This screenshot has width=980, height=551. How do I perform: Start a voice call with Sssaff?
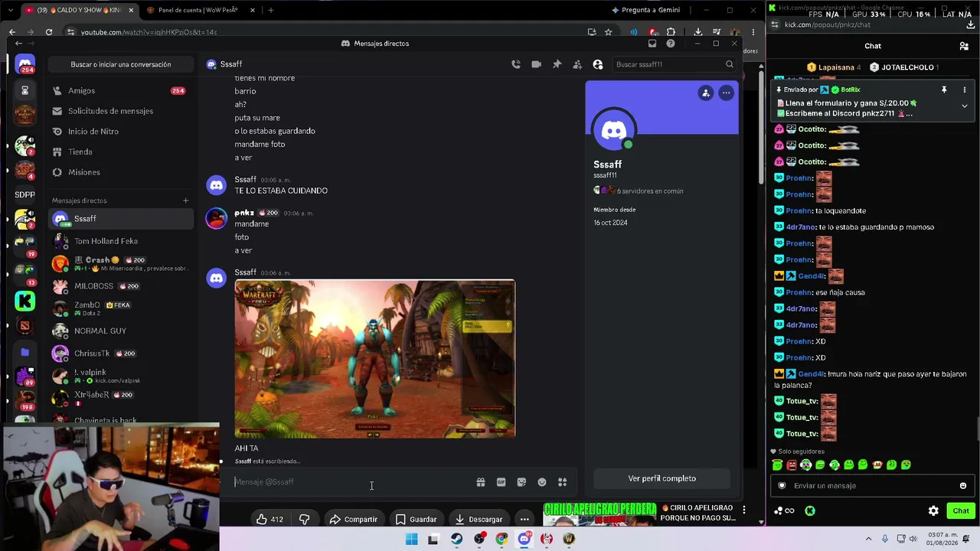pos(516,64)
